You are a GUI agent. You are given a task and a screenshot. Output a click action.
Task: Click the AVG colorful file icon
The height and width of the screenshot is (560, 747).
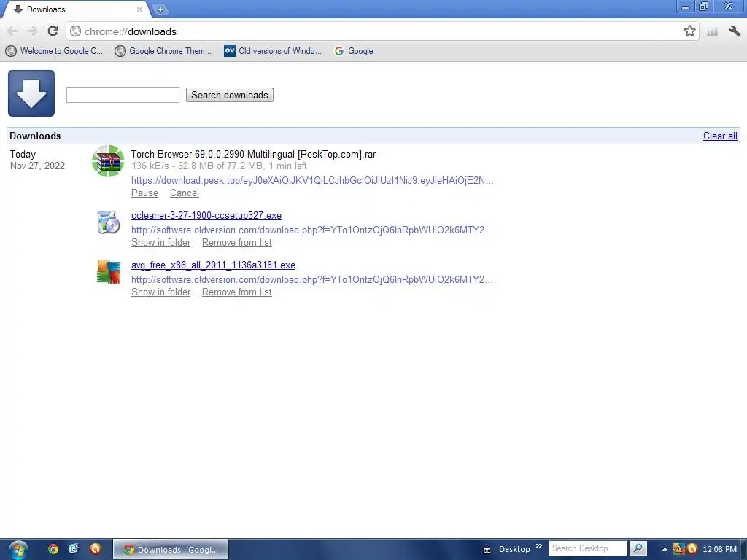coord(109,272)
